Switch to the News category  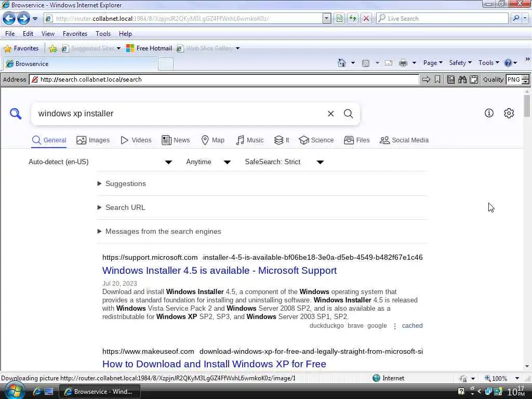pyautogui.click(x=176, y=140)
